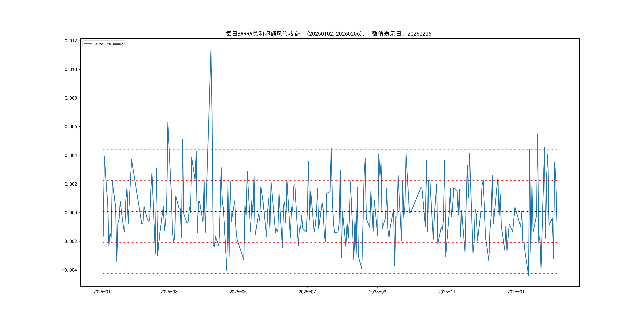This screenshot has width=644, height=322.
Task: Click the 0.012 y-axis tick label
Action: point(71,41)
